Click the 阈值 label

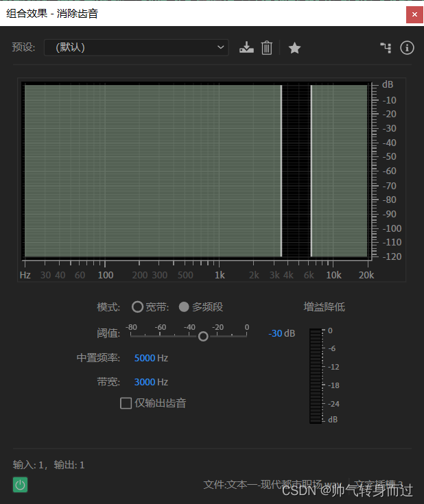(x=108, y=333)
